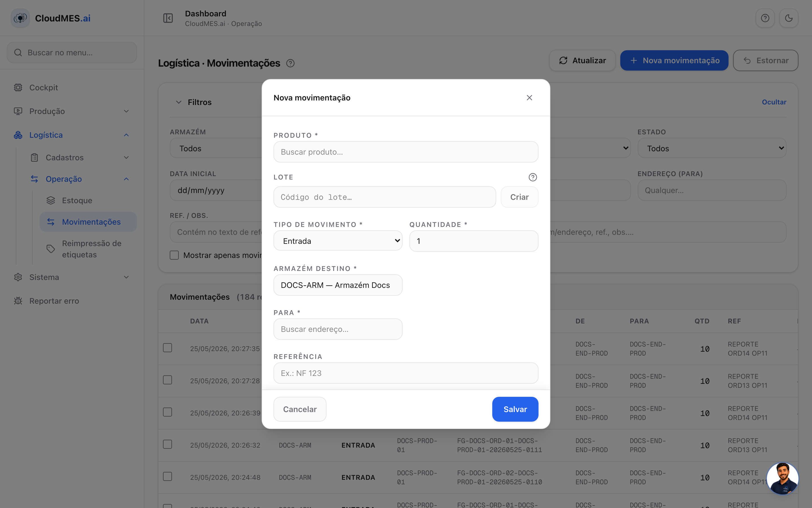Click the Reportar erro bug icon

pyautogui.click(x=18, y=301)
